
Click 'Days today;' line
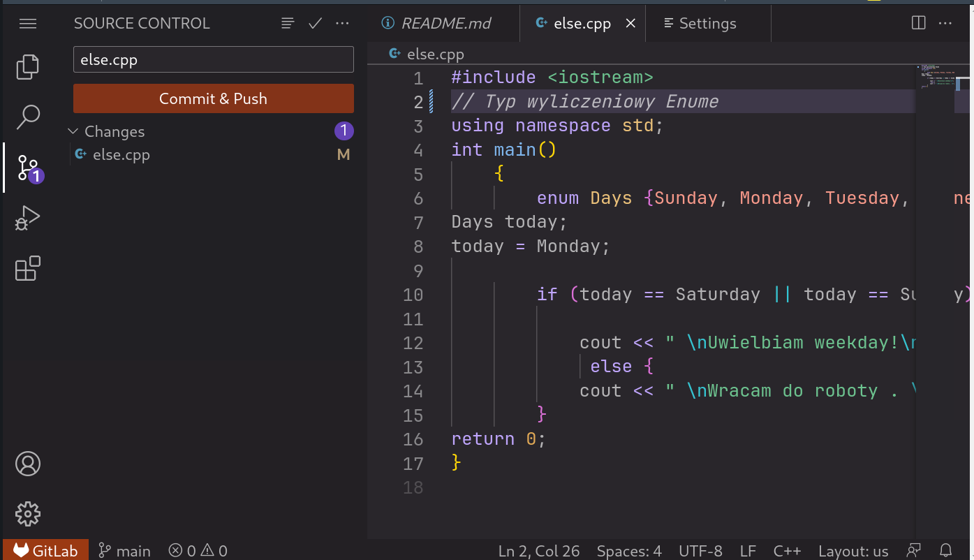pyautogui.click(x=509, y=222)
